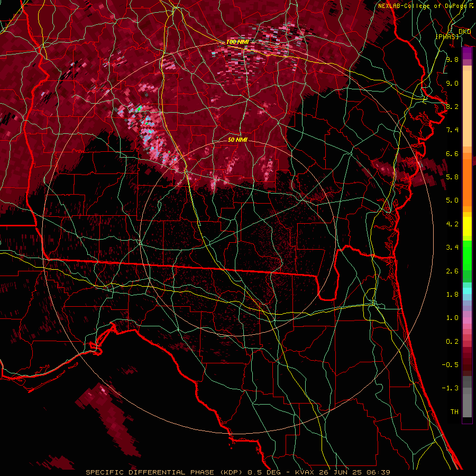
Task: Click the "26 JUN 25" date in caption
Action: coord(340,472)
